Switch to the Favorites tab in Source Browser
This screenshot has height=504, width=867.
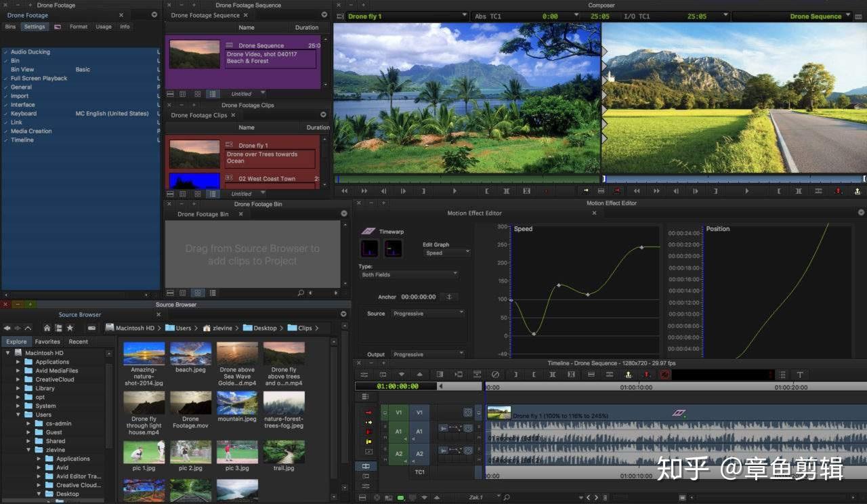(47, 341)
